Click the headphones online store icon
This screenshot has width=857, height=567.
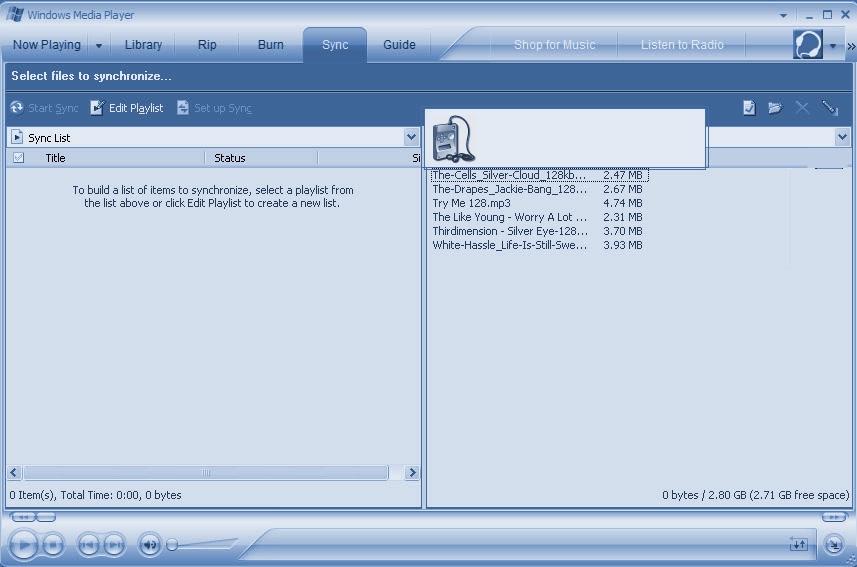click(x=808, y=44)
